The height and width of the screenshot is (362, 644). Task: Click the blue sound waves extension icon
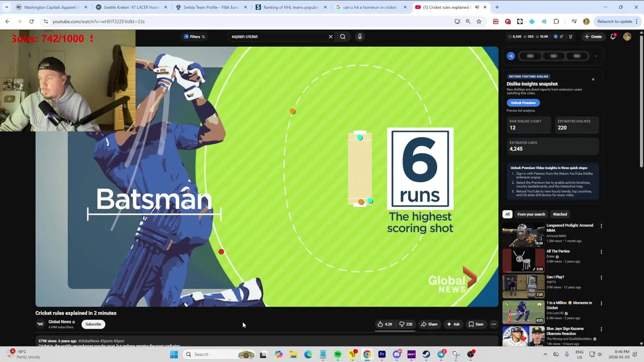point(544,22)
